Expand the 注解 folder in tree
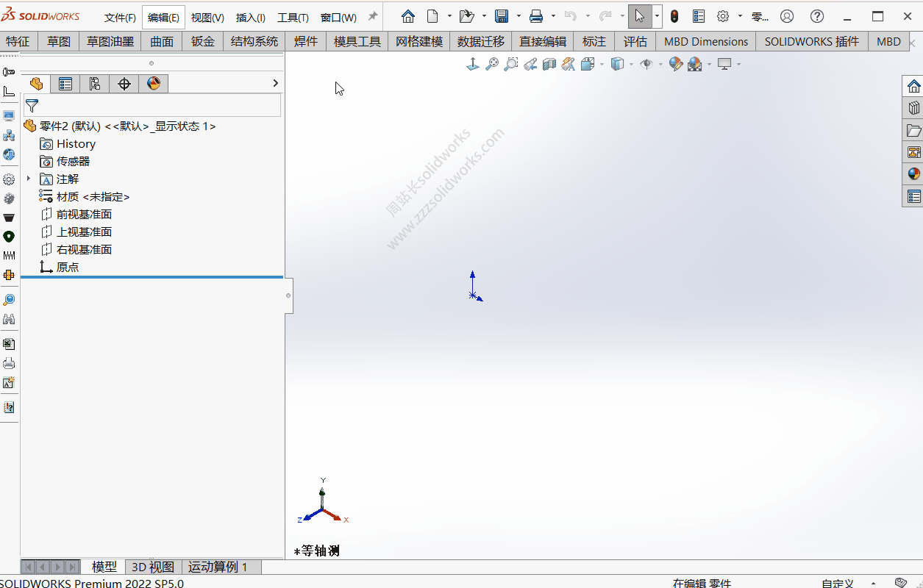The height and width of the screenshot is (588, 923). pos(29,179)
